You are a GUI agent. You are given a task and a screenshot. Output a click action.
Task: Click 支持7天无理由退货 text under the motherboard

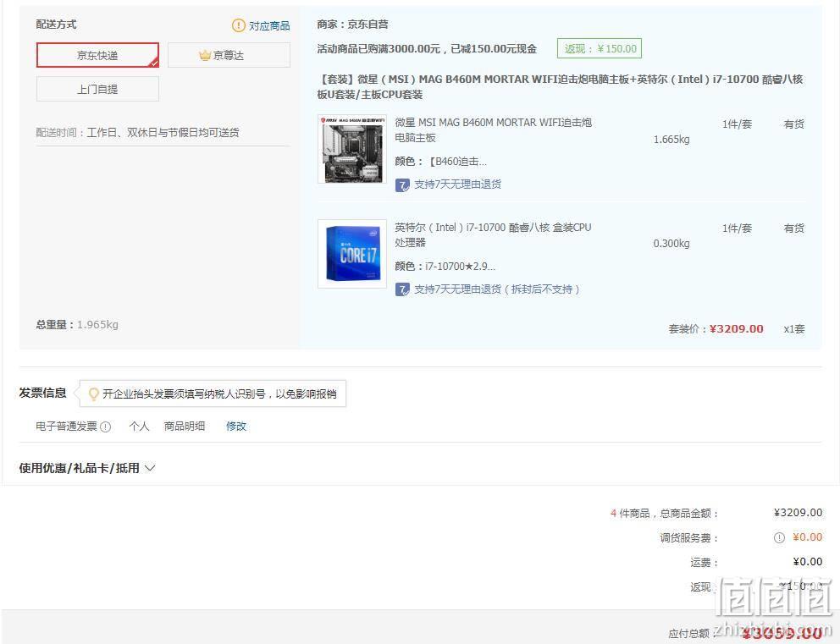pos(457,184)
